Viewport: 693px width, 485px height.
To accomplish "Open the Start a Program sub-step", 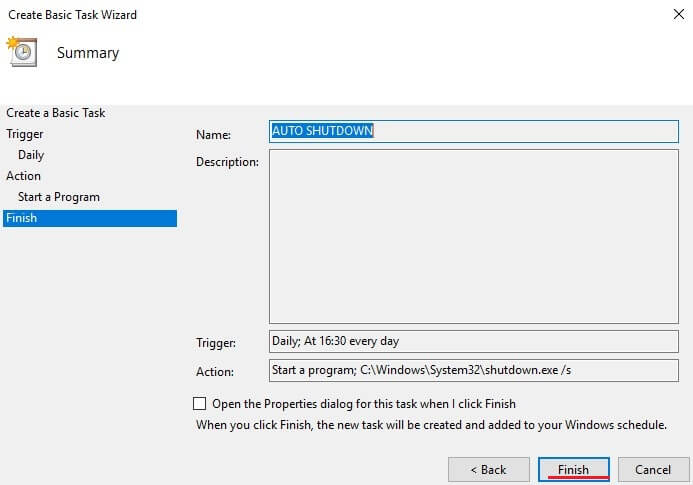I will [59, 197].
